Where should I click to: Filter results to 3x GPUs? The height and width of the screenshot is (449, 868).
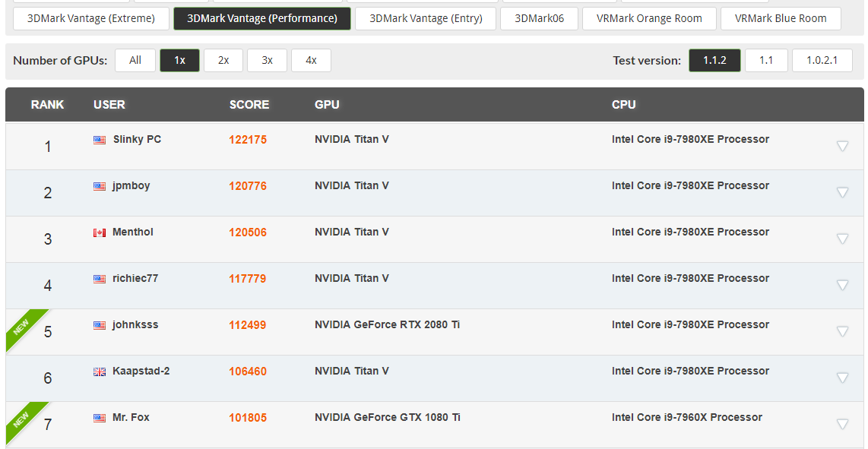click(268, 60)
